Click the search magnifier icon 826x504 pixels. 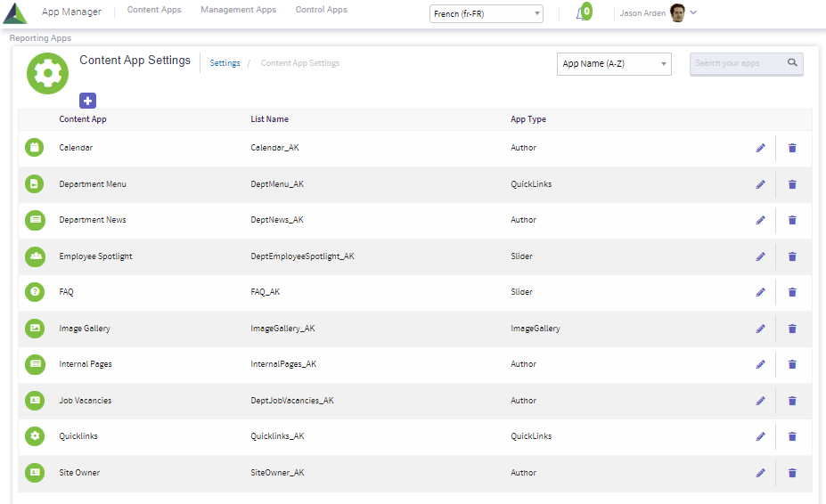(792, 63)
